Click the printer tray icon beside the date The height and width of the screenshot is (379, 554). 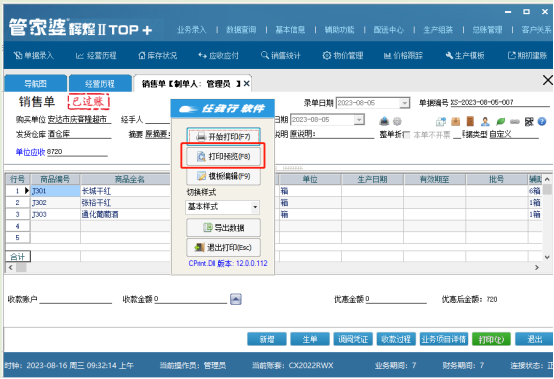384,122
